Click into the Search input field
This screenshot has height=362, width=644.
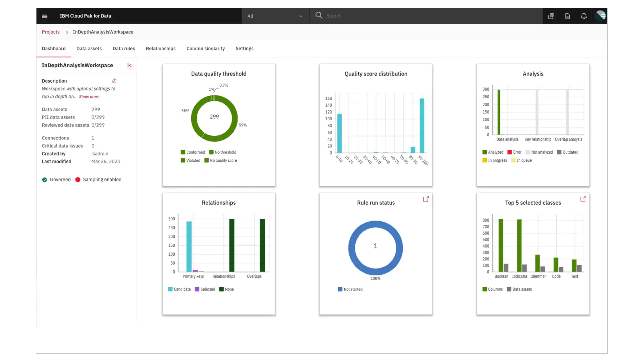(x=425, y=16)
